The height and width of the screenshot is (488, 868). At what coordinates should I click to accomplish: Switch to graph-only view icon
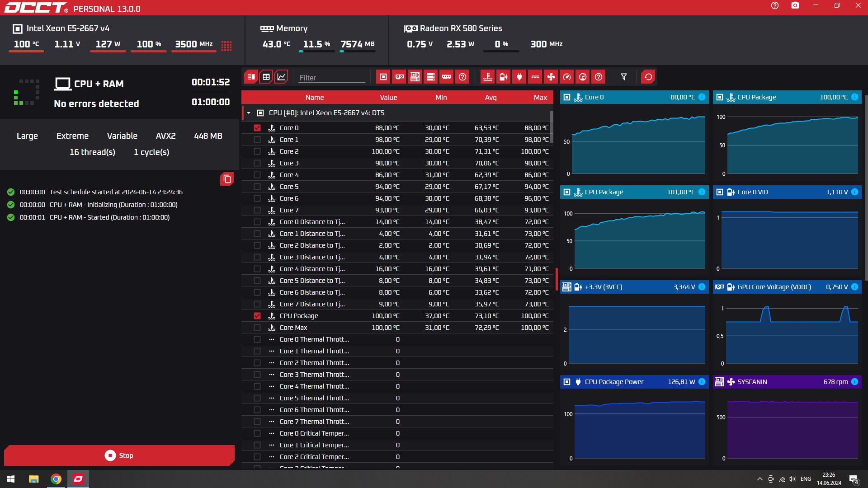(x=281, y=77)
